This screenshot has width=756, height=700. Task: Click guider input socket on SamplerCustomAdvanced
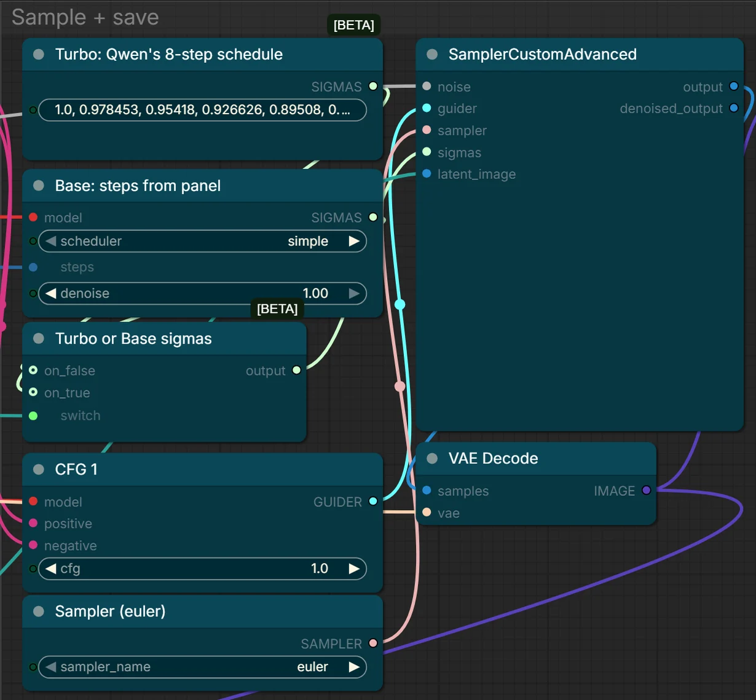click(x=427, y=108)
